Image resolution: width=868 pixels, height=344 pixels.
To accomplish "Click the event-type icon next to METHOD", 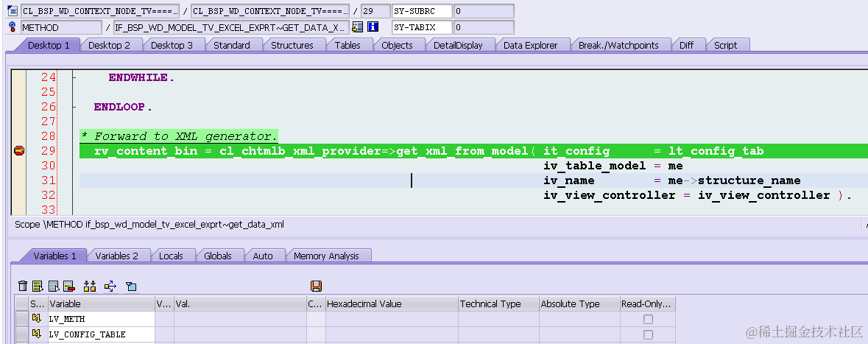I will tap(13, 27).
